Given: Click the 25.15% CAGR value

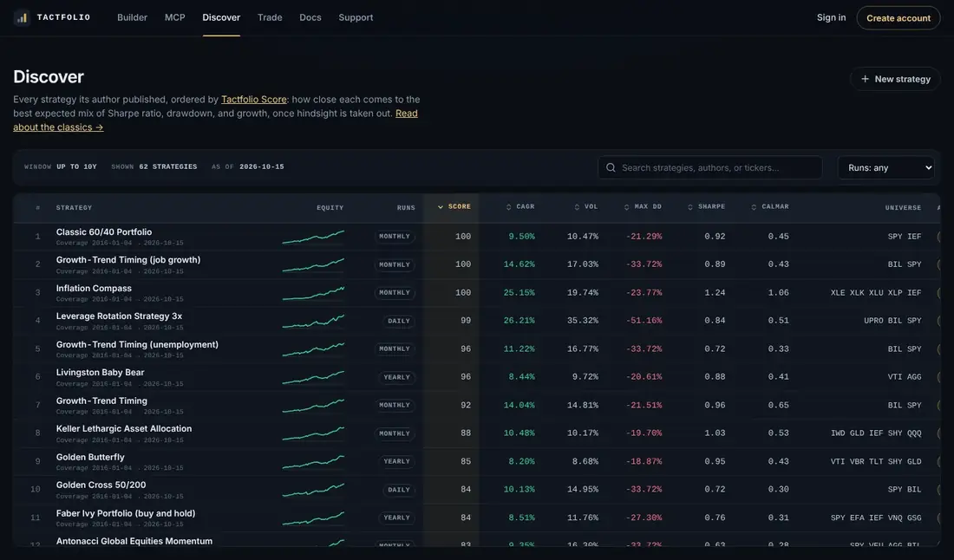Looking at the screenshot, I should pos(519,293).
